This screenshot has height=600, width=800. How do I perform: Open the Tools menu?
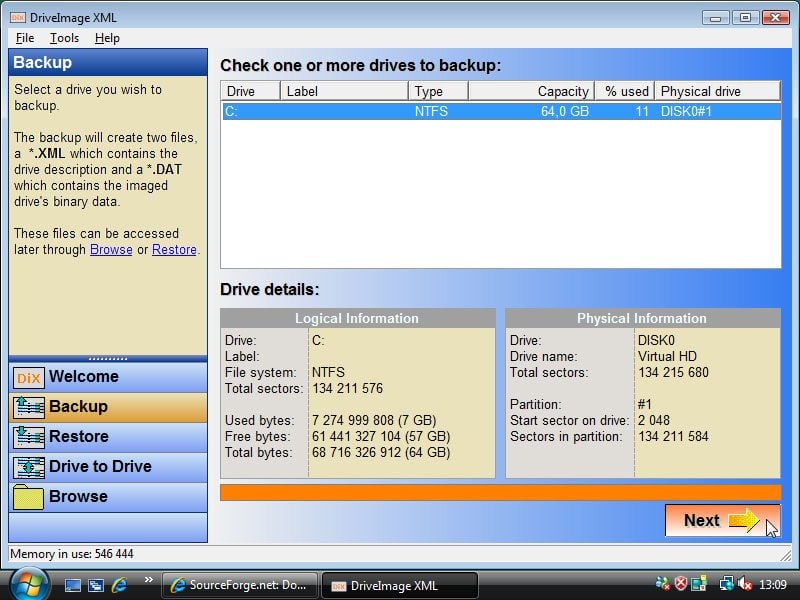(x=64, y=38)
